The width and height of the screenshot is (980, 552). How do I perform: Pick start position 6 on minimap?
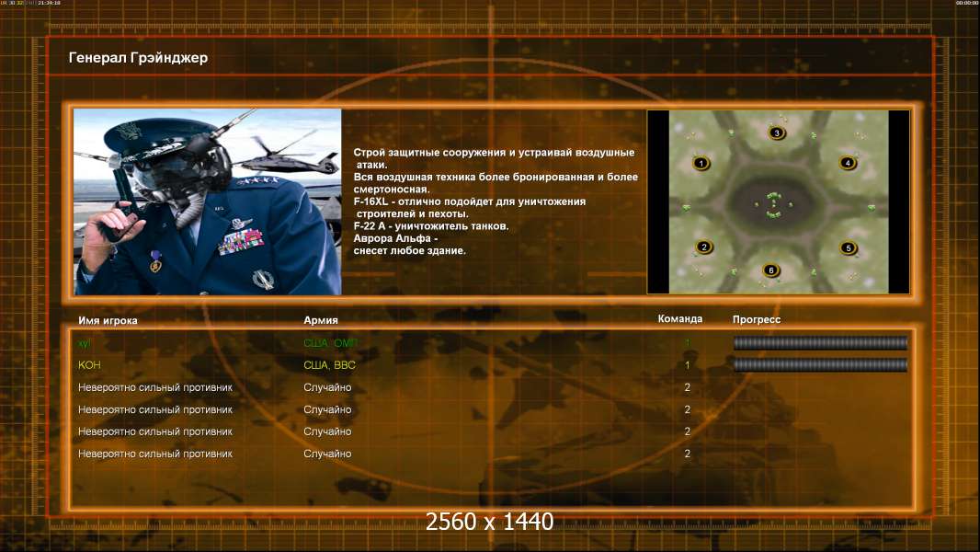click(771, 270)
